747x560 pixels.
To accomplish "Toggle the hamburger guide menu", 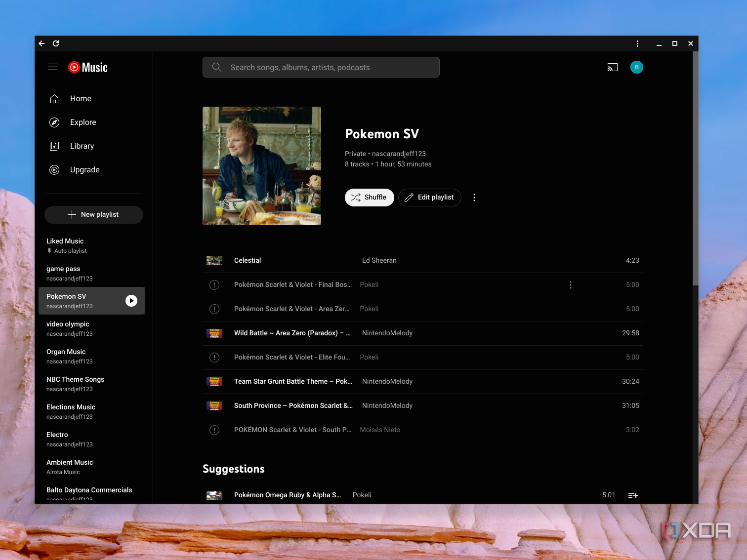I will (x=52, y=67).
